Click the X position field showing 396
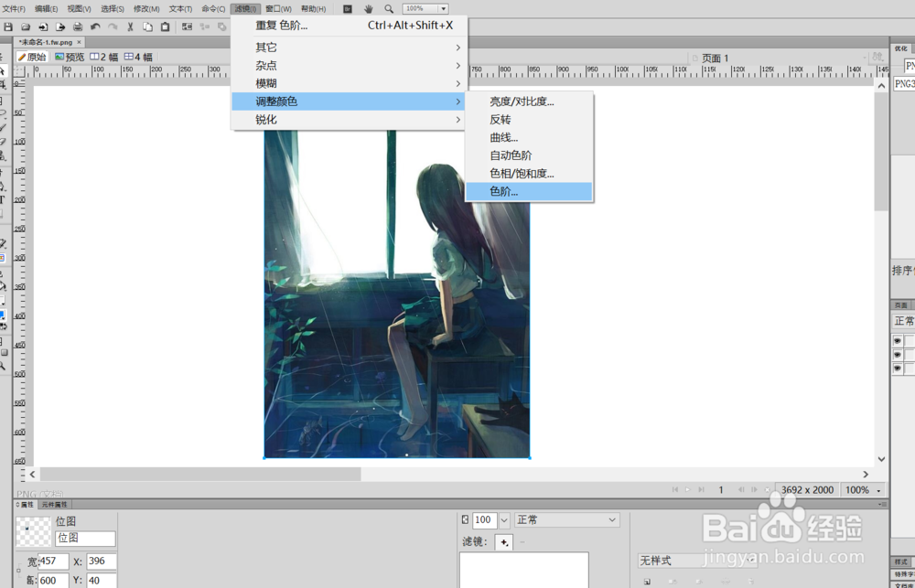This screenshot has width=915, height=588. (x=102, y=561)
